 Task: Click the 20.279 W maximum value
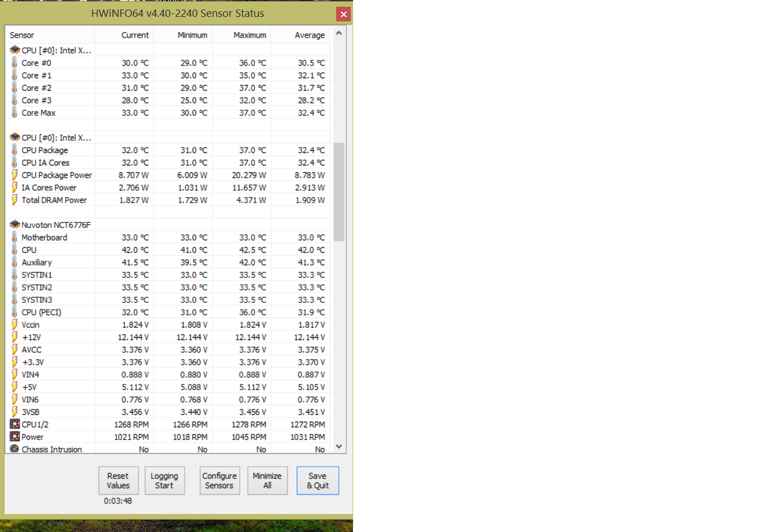click(249, 175)
